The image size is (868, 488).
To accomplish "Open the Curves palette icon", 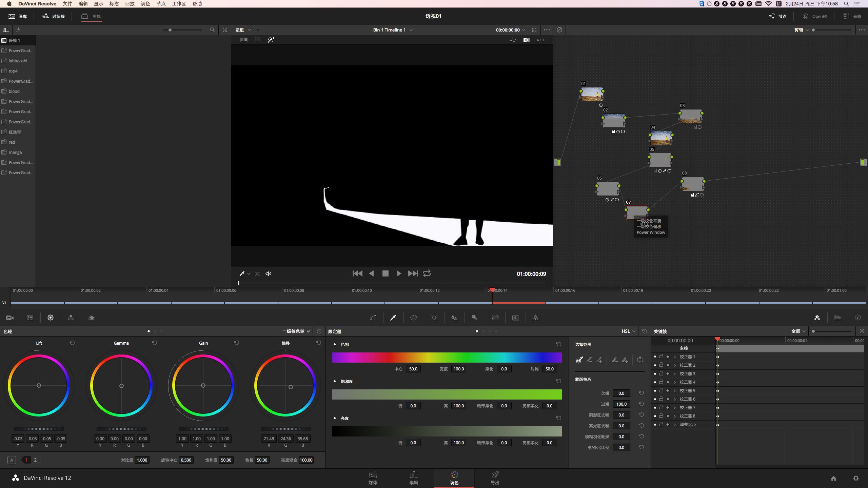I will [x=373, y=318].
